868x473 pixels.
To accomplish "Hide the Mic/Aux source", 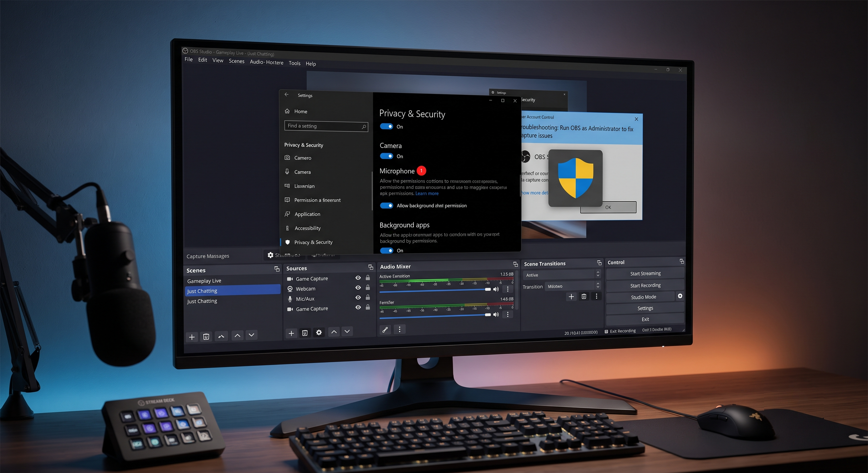I will (x=358, y=297).
